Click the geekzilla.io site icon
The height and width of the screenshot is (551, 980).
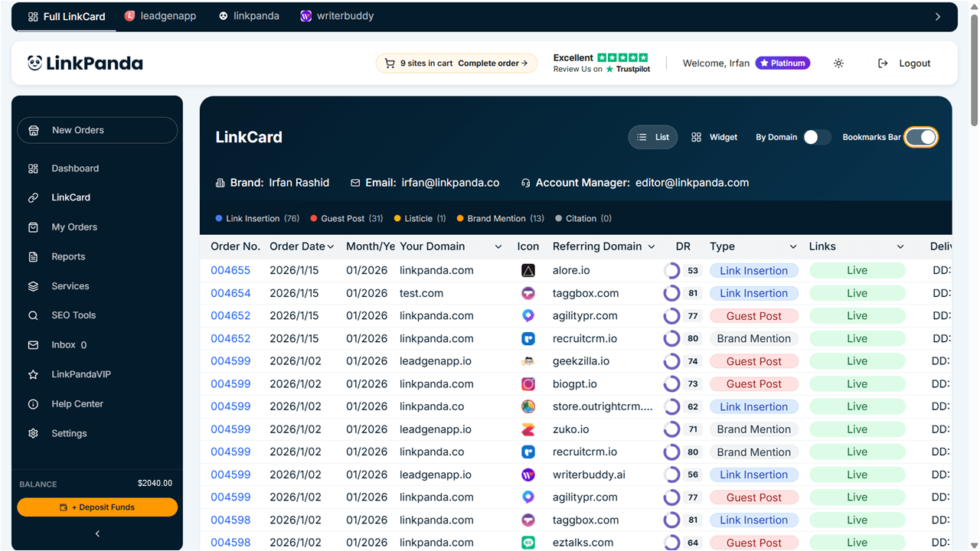[528, 361]
